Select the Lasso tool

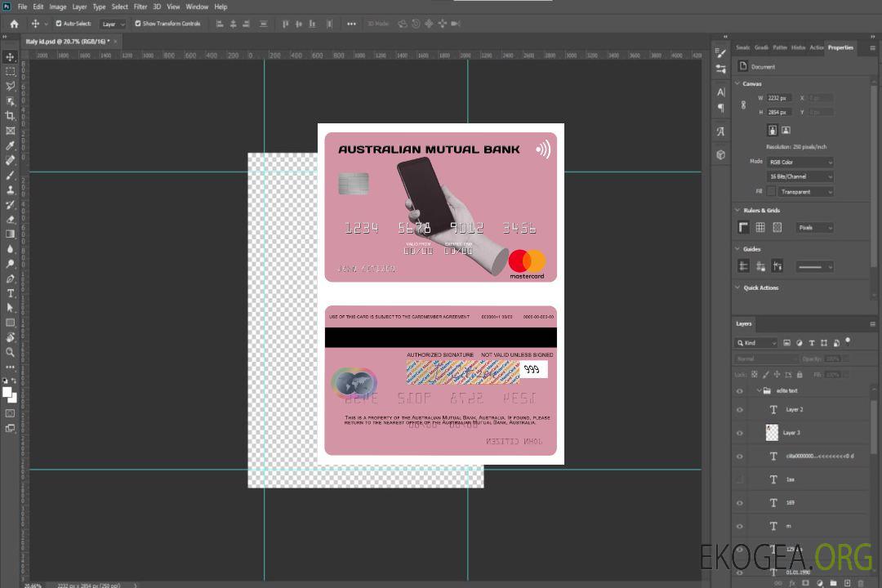coord(10,86)
